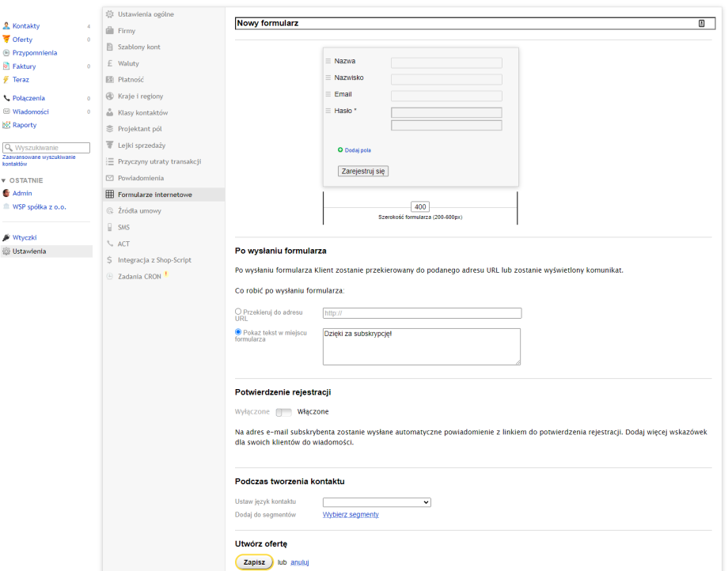
Task: Open Faktury via its invoice icon
Action: (x=6, y=66)
